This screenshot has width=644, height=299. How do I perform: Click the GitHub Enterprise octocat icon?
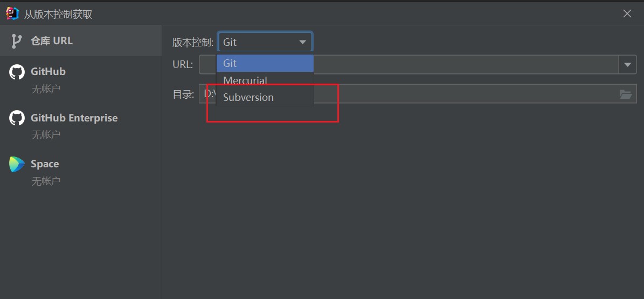tap(17, 118)
